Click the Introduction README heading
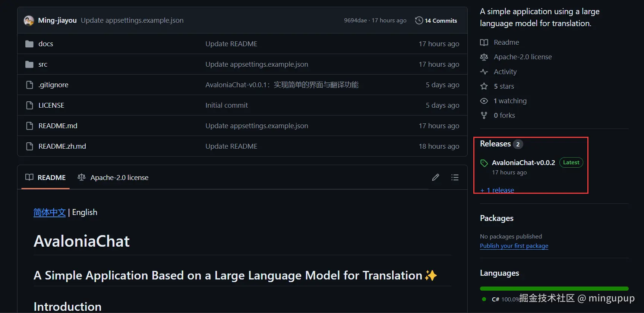 (67, 307)
